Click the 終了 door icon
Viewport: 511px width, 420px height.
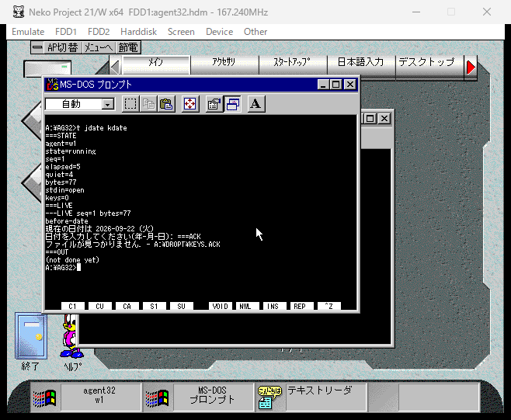pos(30,336)
